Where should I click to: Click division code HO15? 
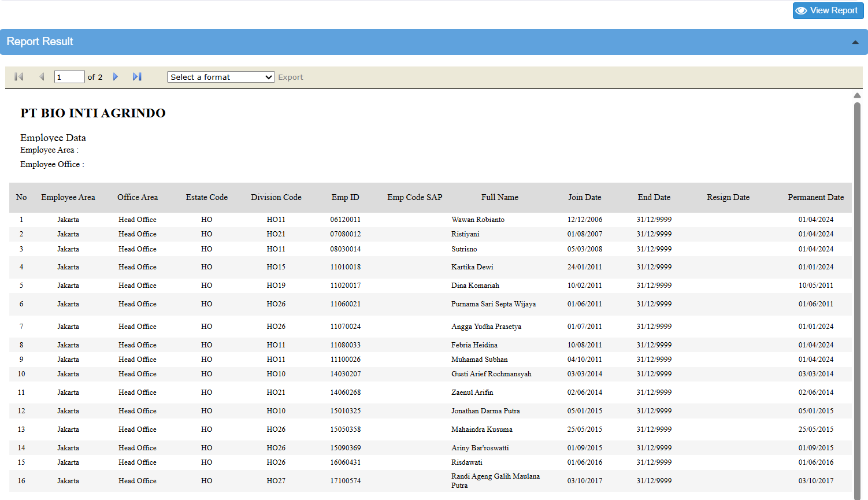click(x=276, y=267)
